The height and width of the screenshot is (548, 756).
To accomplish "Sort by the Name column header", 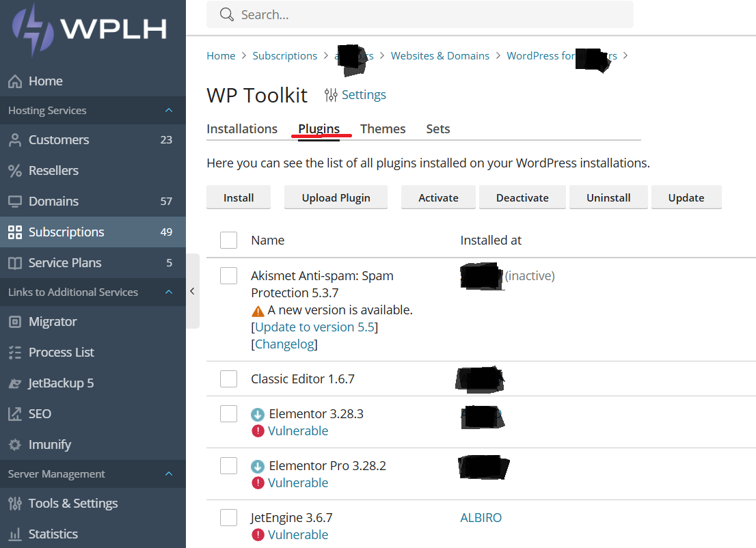I will [267, 240].
